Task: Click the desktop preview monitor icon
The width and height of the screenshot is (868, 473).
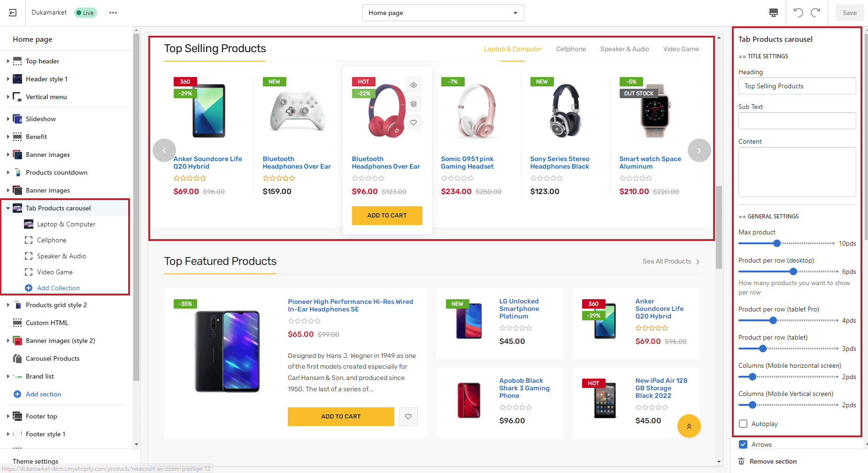Action: pos(774,13)
